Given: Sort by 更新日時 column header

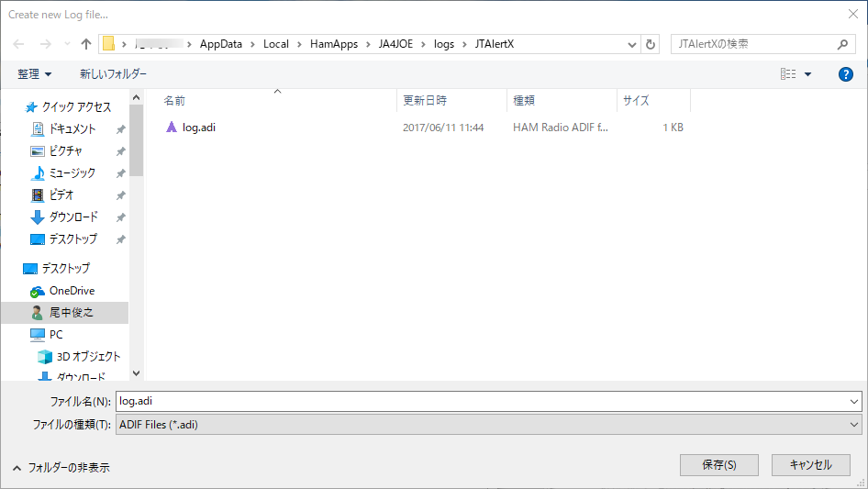Looking at the screenshot, I should tap(425, 101).
